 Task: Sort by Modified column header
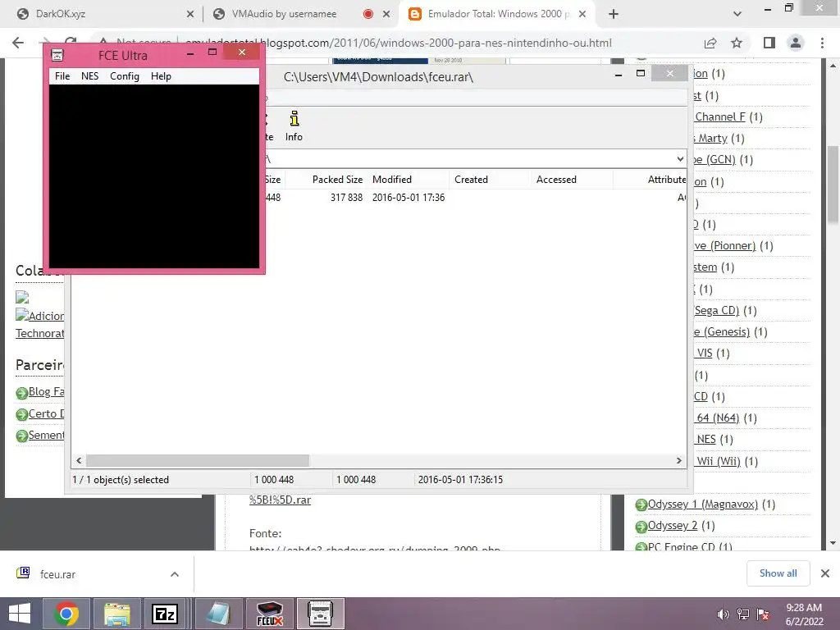392,180
